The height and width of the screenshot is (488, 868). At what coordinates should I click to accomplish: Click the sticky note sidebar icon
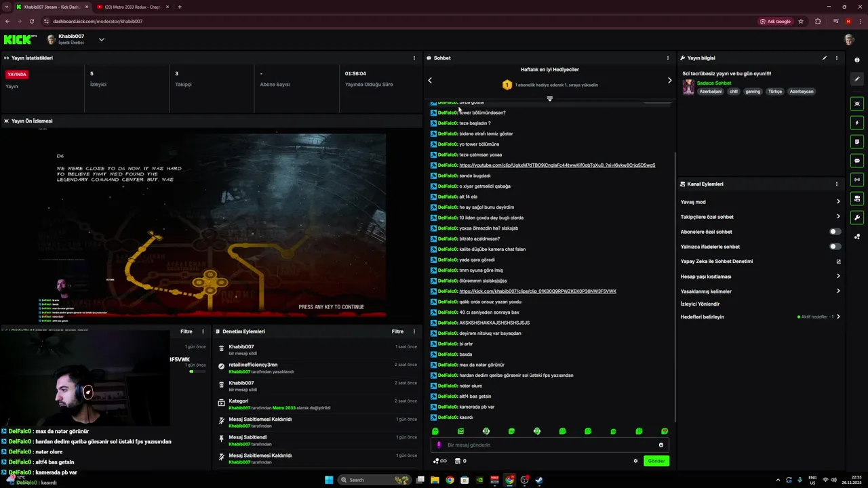tap(857, 142)
